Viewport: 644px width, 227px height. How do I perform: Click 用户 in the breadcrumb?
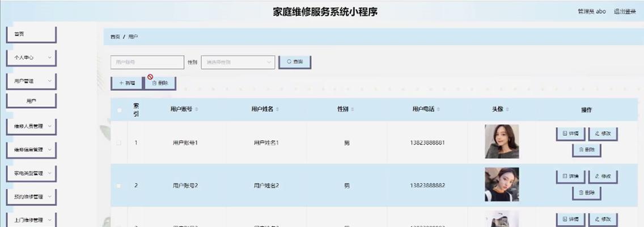pos(133,36)
